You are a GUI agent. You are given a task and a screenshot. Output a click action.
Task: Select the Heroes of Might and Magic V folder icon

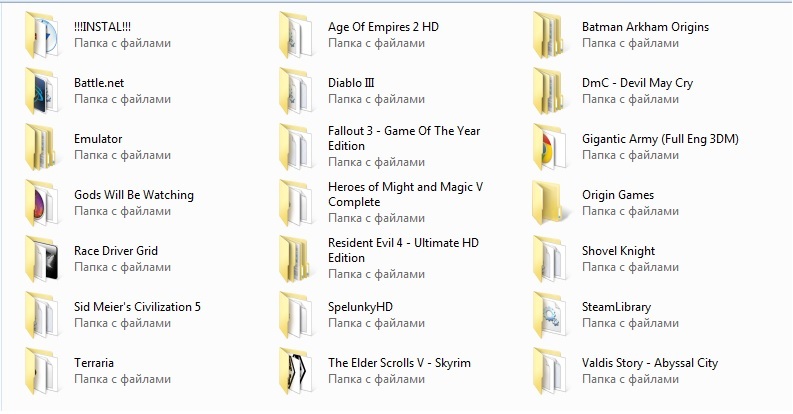pyautogui.click(x=296, y=203)
